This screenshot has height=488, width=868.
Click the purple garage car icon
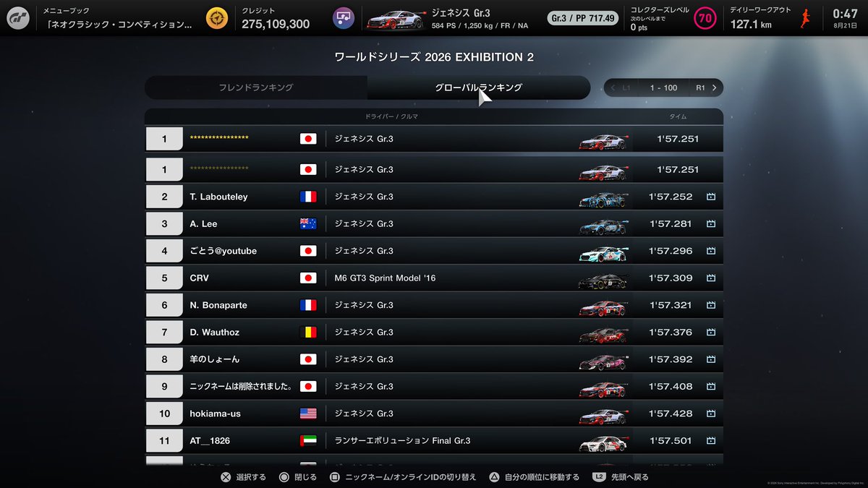point(344,18)
